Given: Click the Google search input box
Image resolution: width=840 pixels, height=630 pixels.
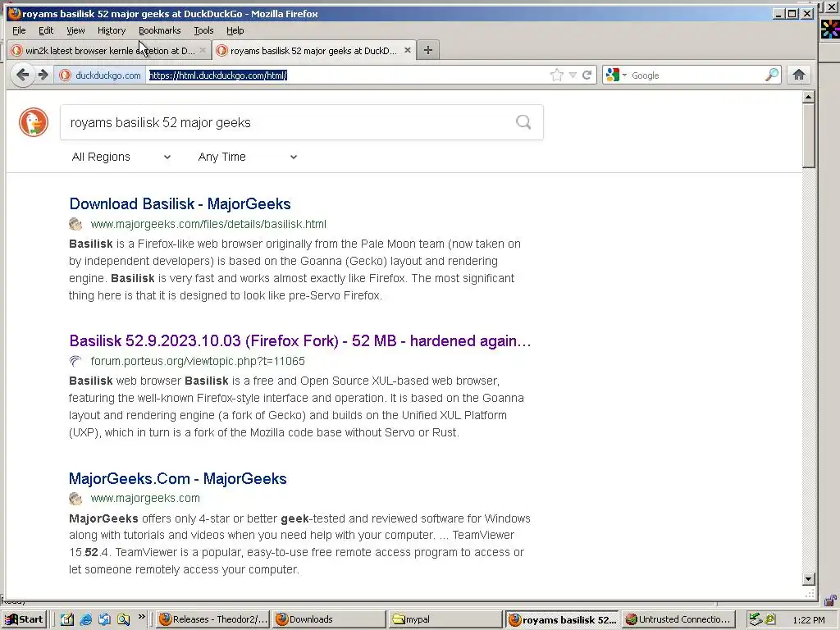Looking at the screenshot, I should (696, 75).
